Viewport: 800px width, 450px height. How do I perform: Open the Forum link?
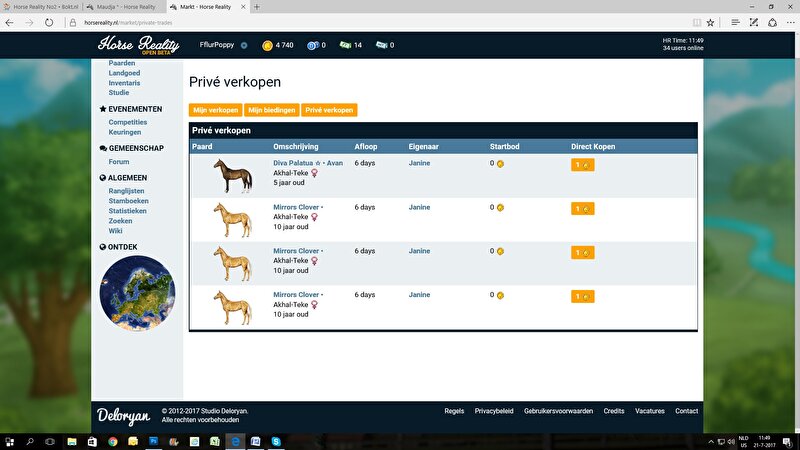pos(119,161)
